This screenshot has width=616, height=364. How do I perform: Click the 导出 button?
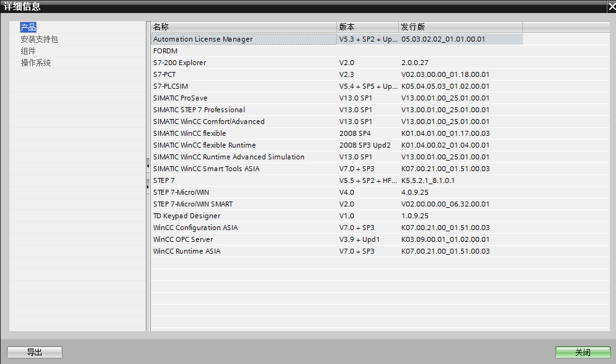[35, 352]
